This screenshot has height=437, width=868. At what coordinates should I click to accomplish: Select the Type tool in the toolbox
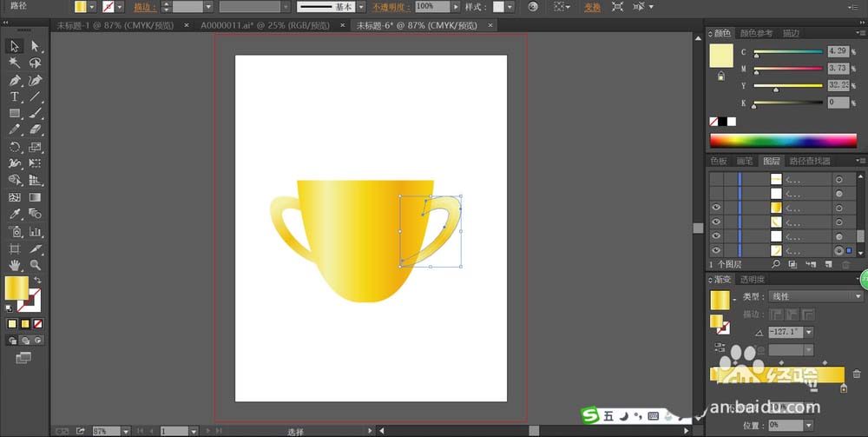(15, 96)
